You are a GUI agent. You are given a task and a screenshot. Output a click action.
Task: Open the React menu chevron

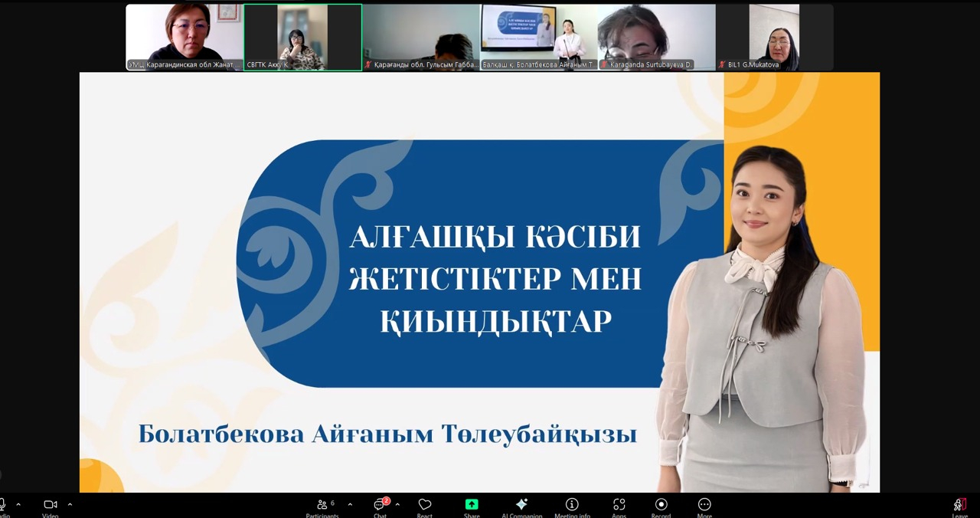pyautogui.click(x=397, y=504)
